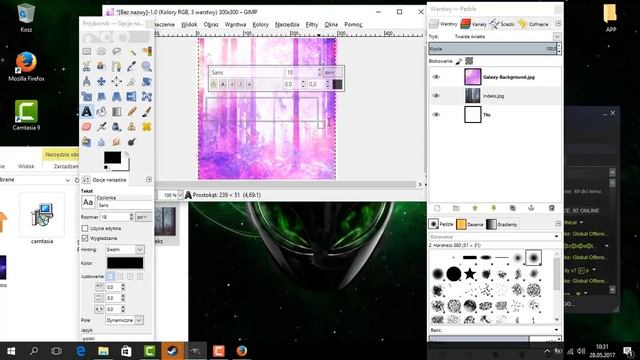Select the Select by Color tool
The image size is (640, 360).
[147, 51]
